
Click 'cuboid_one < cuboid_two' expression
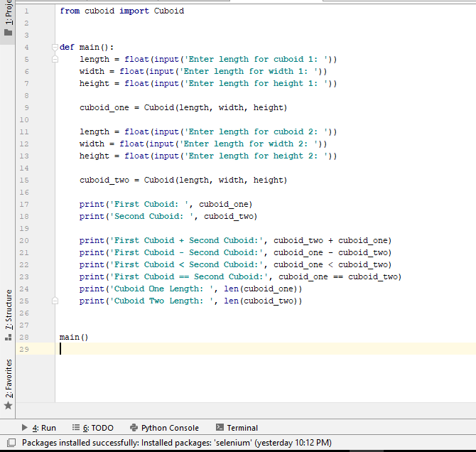point(330,265)
